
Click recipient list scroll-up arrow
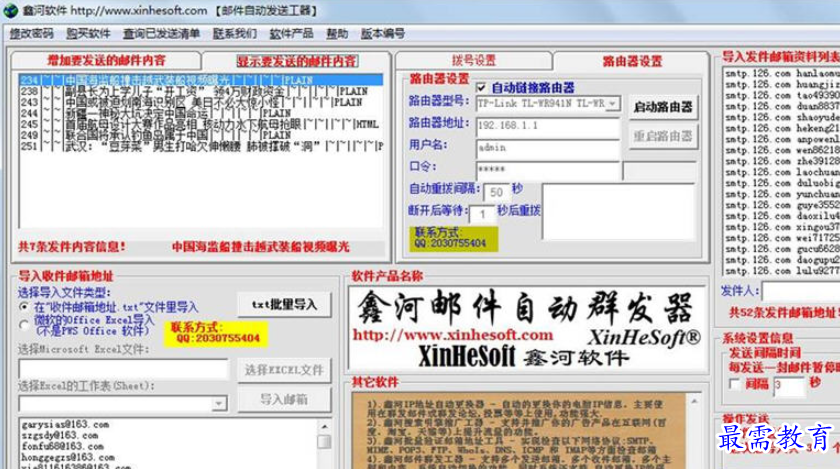pos(324,426)
